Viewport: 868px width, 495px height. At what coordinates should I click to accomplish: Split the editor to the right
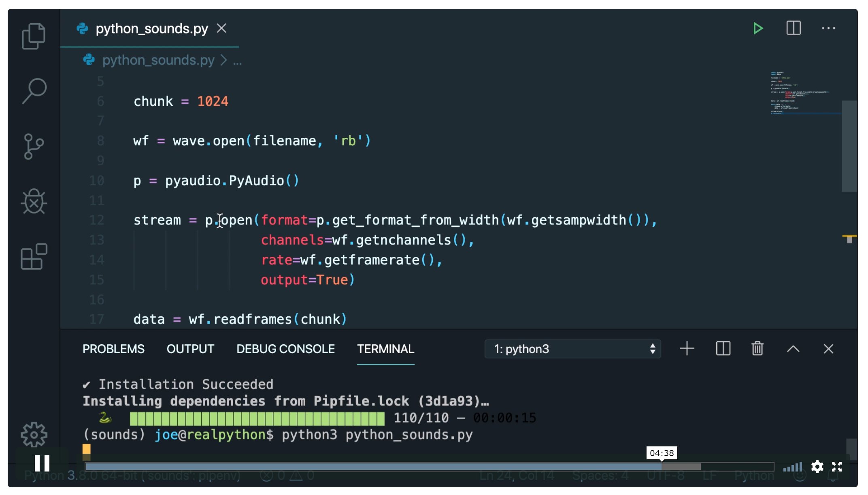[x=793, y=28]
